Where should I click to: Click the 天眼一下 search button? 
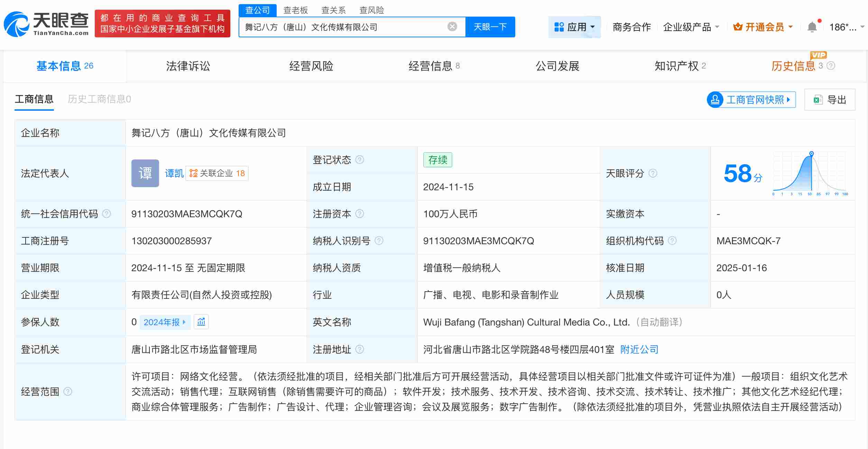click(491, 27)
